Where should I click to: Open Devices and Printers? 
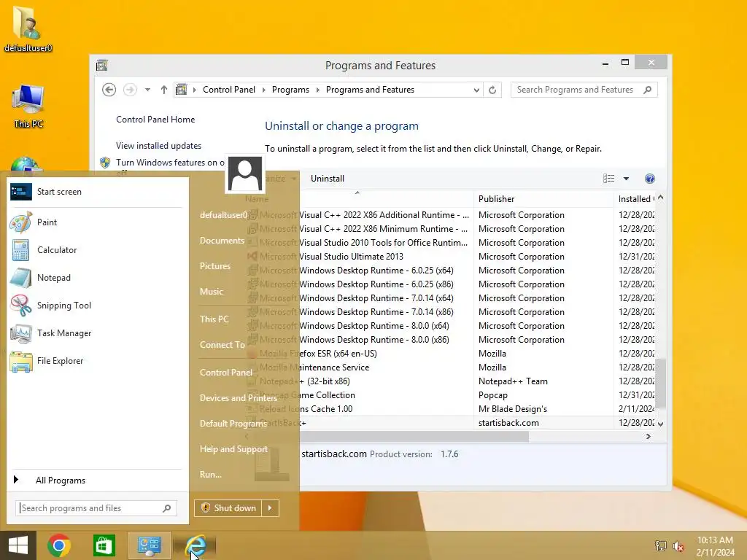click(239, 398)
